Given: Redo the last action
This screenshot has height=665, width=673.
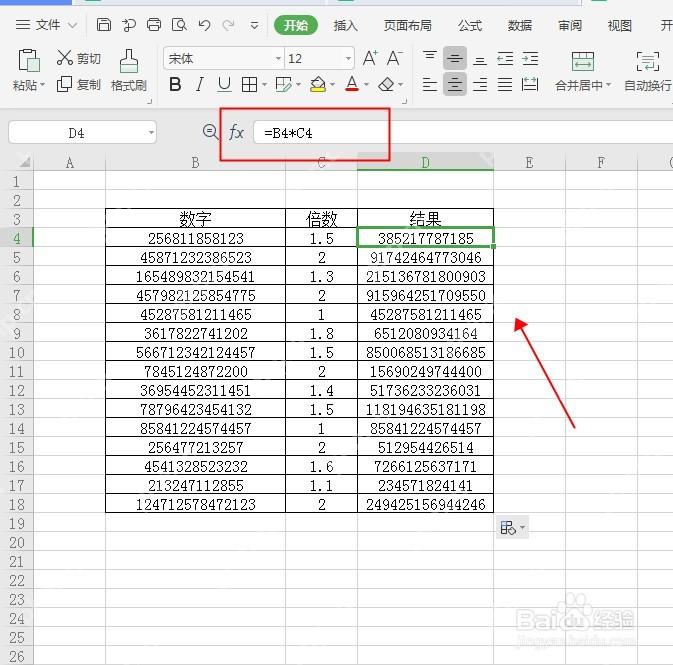Looking at the screenshot, I should (228, 25).
